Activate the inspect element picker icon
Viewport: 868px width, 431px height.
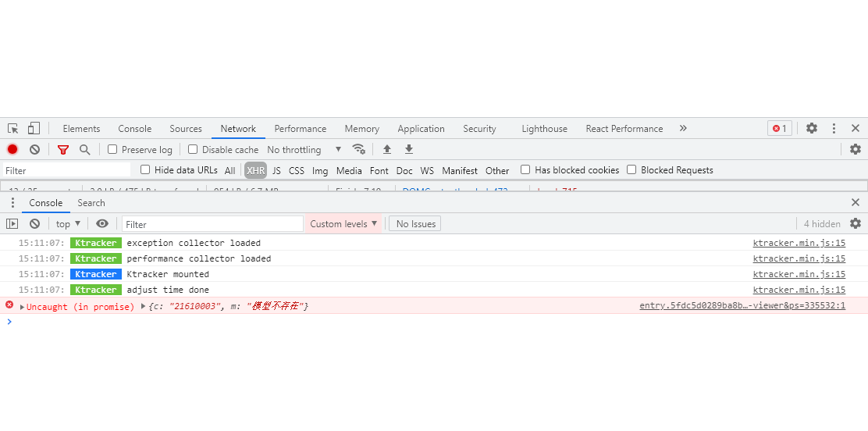pos(12,129)
